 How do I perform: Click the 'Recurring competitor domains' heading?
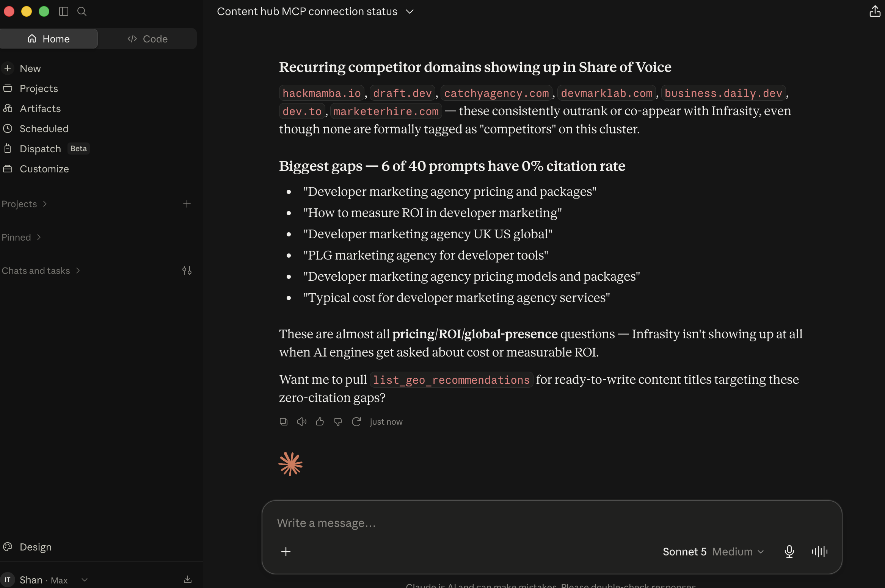475,67
